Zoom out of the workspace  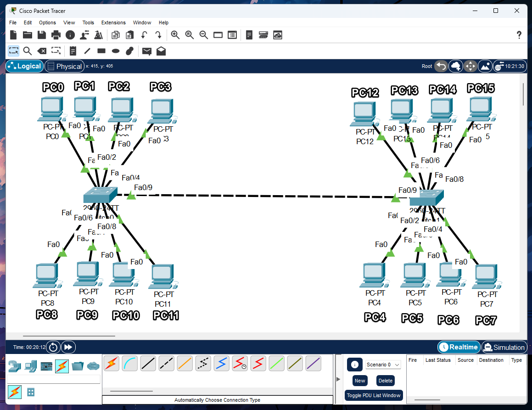203,35
